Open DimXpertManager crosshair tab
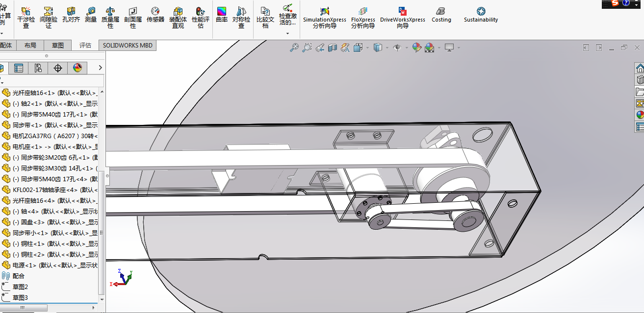The image size is (644, 313). [x=58, y=68]
